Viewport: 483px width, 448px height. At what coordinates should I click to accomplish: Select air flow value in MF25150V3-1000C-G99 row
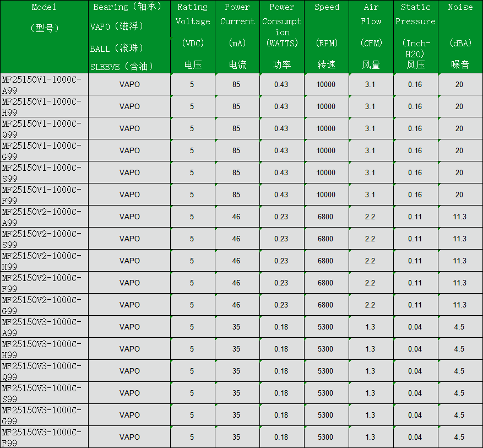[370, 415]
